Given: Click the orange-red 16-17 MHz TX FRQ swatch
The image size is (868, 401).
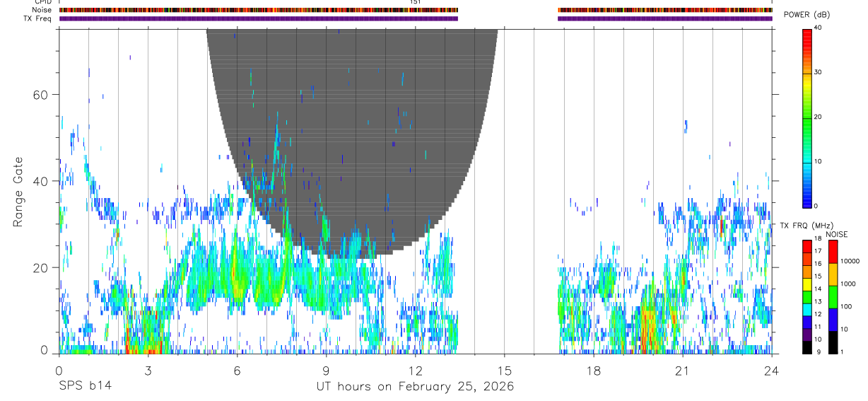Looking at the screenshot, I should [x=807, y=259].
